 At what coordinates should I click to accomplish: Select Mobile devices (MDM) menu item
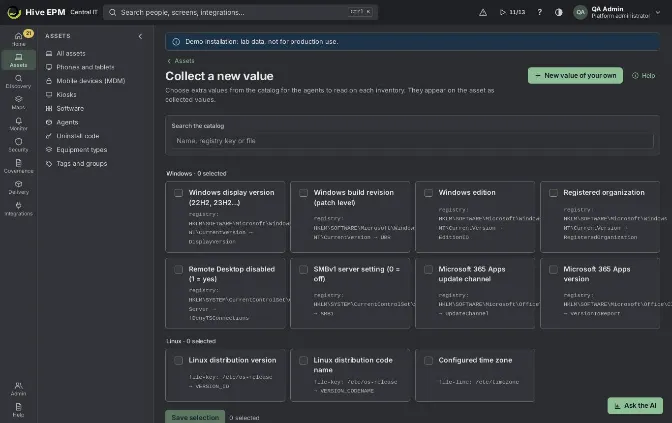click(94, 81)
